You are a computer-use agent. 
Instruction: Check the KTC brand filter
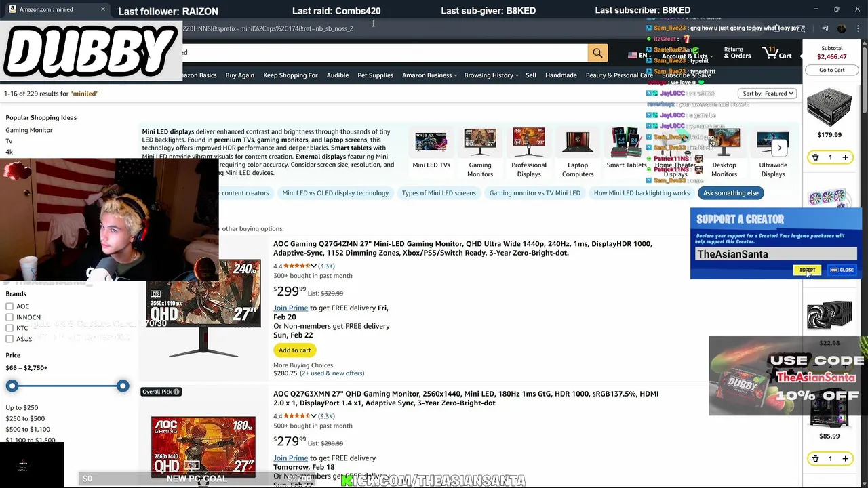coord(9,328)
